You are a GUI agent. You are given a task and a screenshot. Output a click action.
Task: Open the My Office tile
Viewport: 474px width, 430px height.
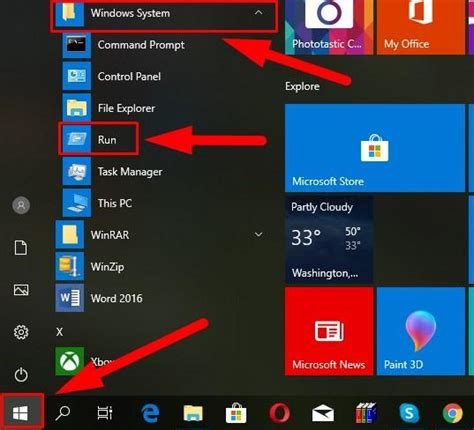421,27
